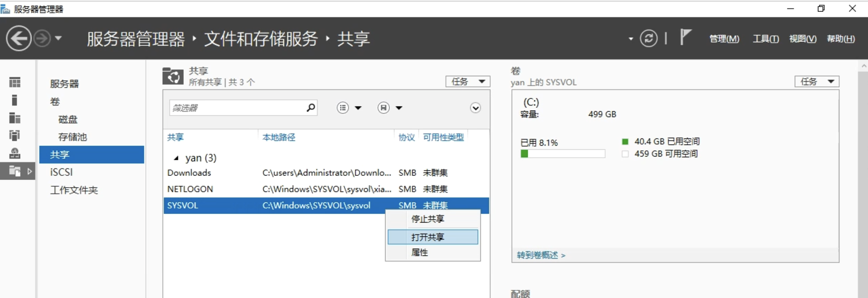Open the 工具(T) menu
The width and height of the screenshot is (868, 298).
tap(765, 39)
